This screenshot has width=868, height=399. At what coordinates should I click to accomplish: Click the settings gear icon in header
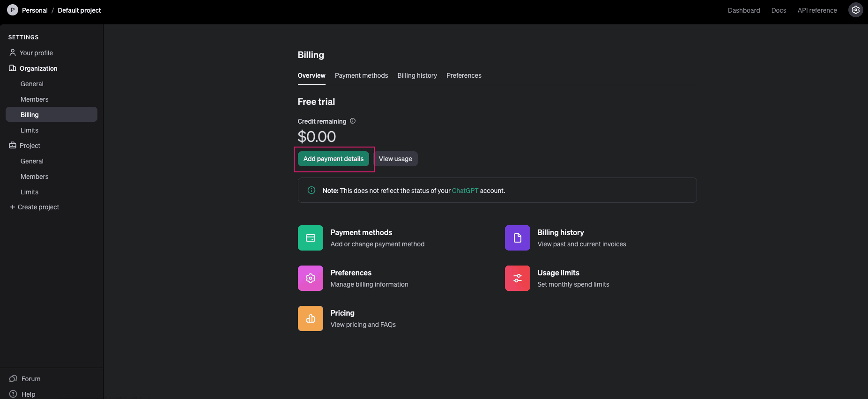coord(855,10)
